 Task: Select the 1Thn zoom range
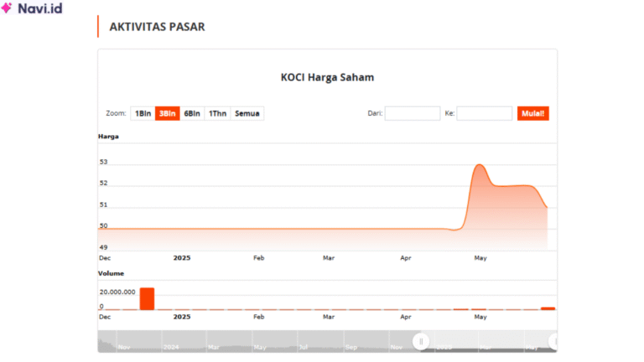click(217, 114)
